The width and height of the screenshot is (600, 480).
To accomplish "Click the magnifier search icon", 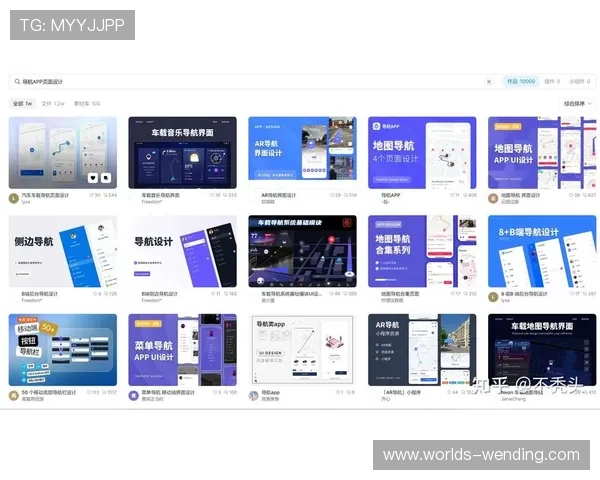I will pos(17,82).
